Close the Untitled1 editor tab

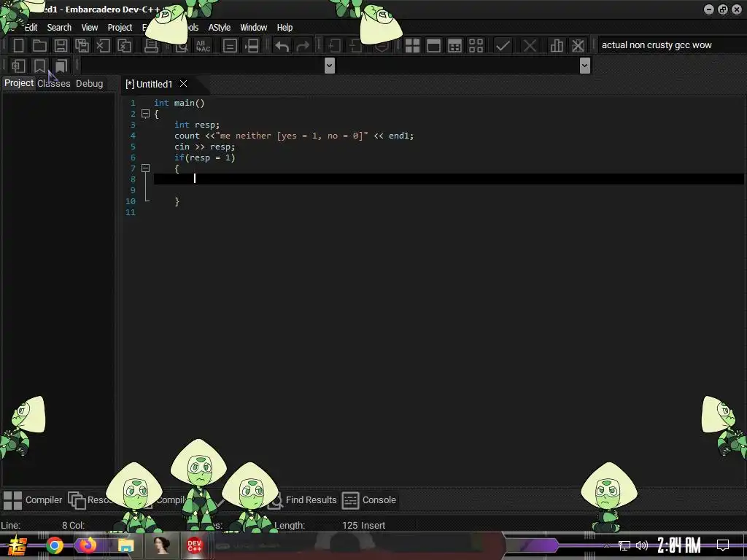click(x=183, y=84)
